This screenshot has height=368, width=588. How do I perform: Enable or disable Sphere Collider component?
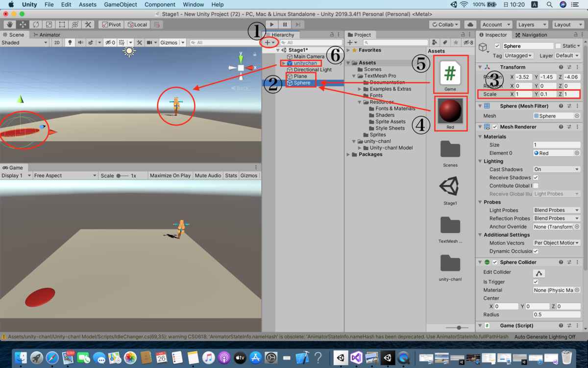pyautogui.click(x=495, y=262)
